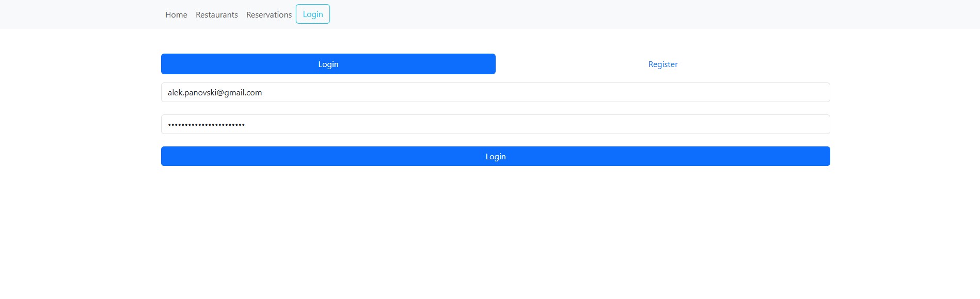
Task: Focus the email address input field
Action: (496, 92)
